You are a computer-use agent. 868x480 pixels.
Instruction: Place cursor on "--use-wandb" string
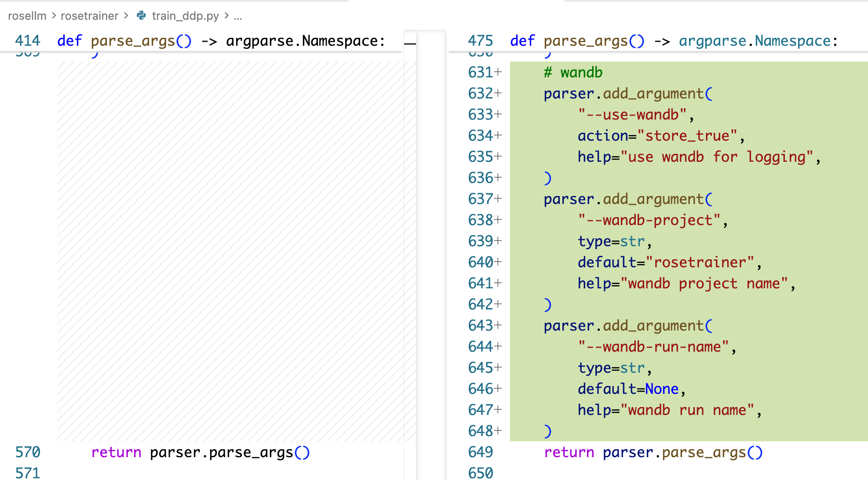tap(632, 114)
